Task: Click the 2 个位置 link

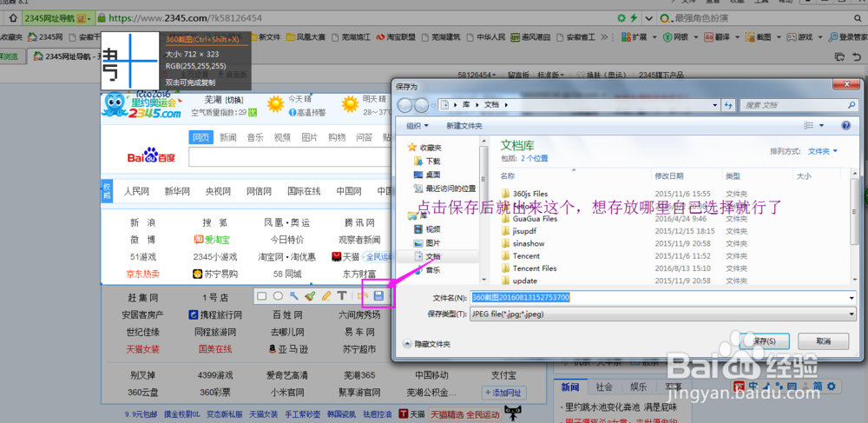Action: point(534,158)
